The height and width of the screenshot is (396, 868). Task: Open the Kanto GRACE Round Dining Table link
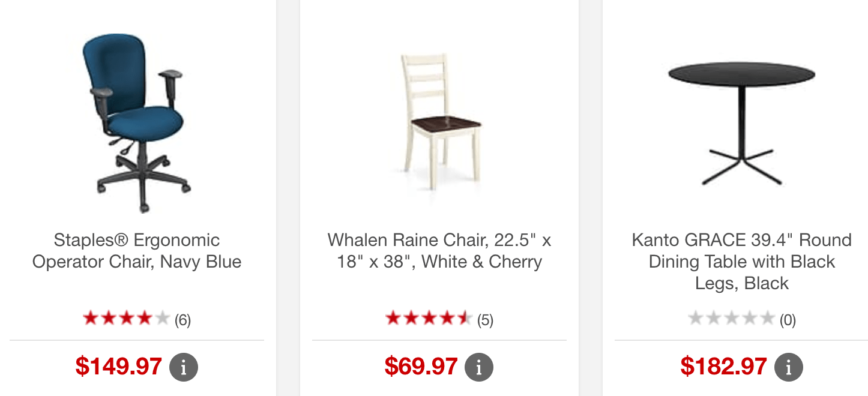pyautogui.click(x=742, y=262)
